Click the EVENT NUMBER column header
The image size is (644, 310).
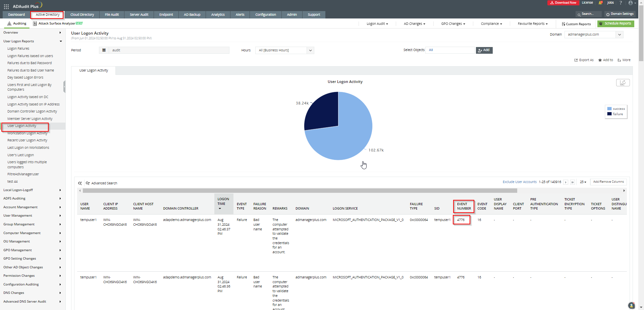464,206
